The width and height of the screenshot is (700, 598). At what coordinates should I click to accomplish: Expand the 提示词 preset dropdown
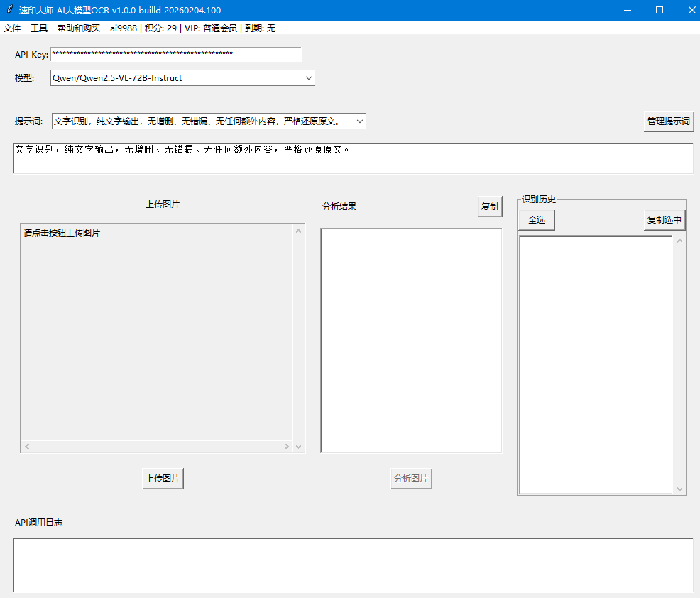[x=359, y=121]
